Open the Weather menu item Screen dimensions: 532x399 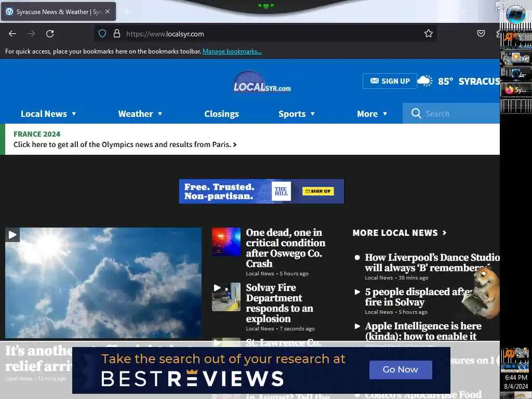(136, 114)
